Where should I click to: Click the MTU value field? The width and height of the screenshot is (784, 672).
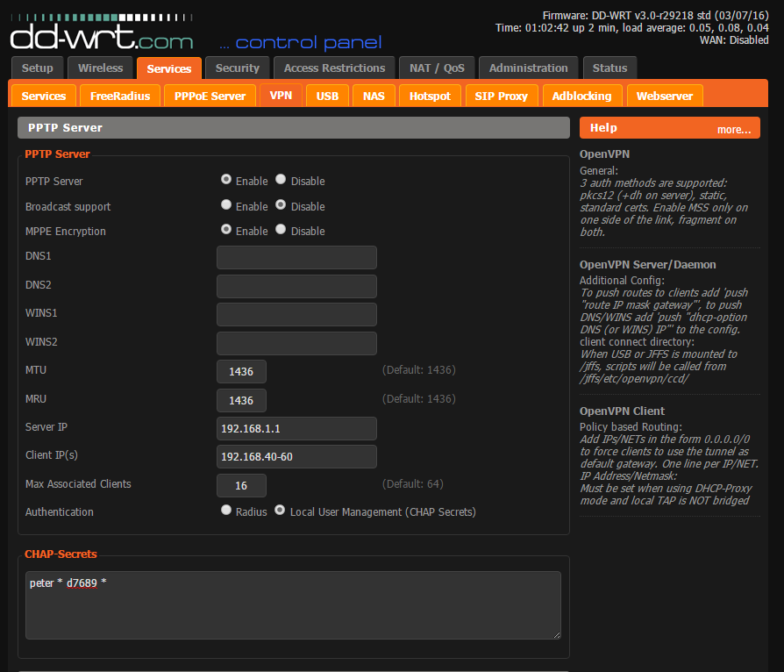click(x=241, y=372)
